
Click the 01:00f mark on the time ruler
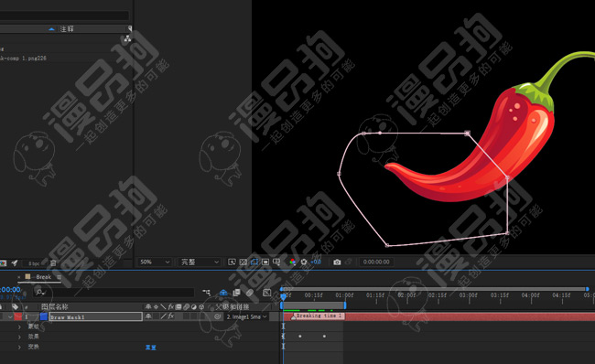pos(344,295)
